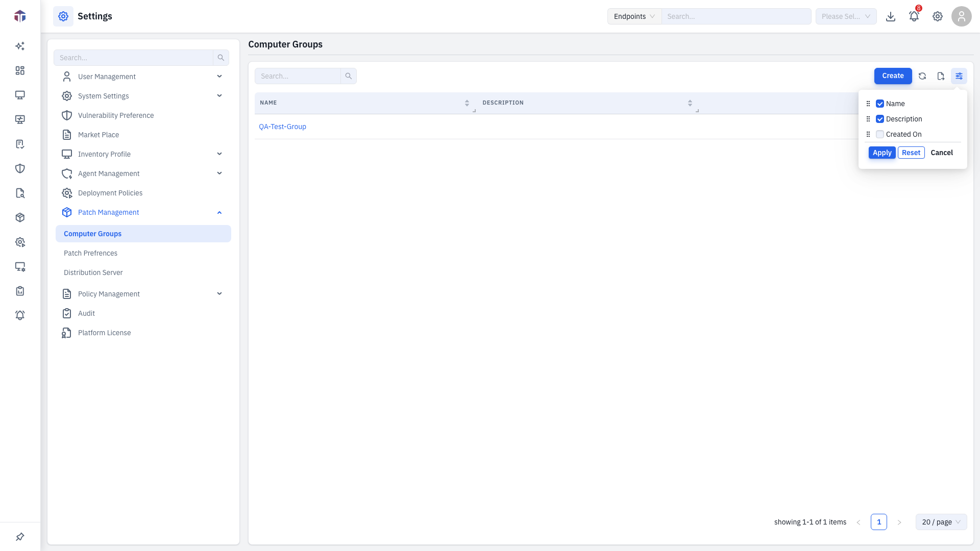
Task: Open the monitor settings icon in left rail
Action: pyautogui.click(x=20, y=266)
